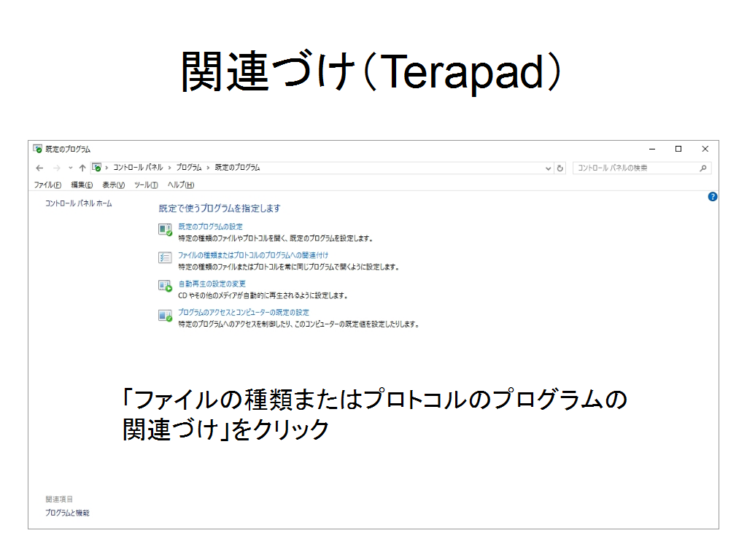
Task: Click the search magnifier icon
Action: pyautogui.click(x=703, y=168)
